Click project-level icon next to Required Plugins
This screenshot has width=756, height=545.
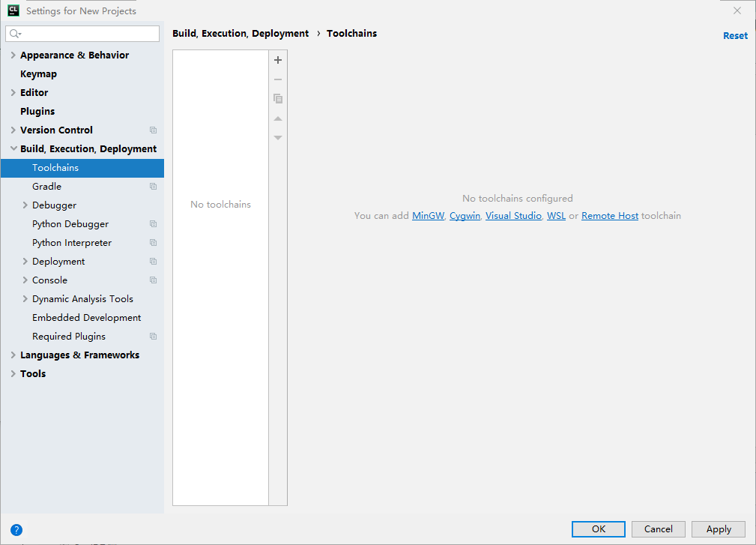(x=154, y=337)
